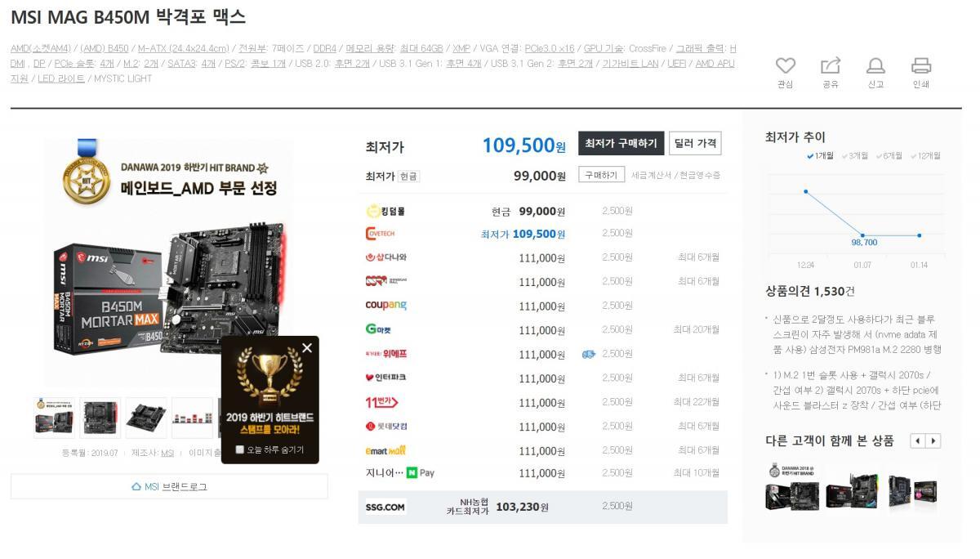This screenshot has width=980, height=559.
Task: Open the Coupang seller logo
Action: 385,306
